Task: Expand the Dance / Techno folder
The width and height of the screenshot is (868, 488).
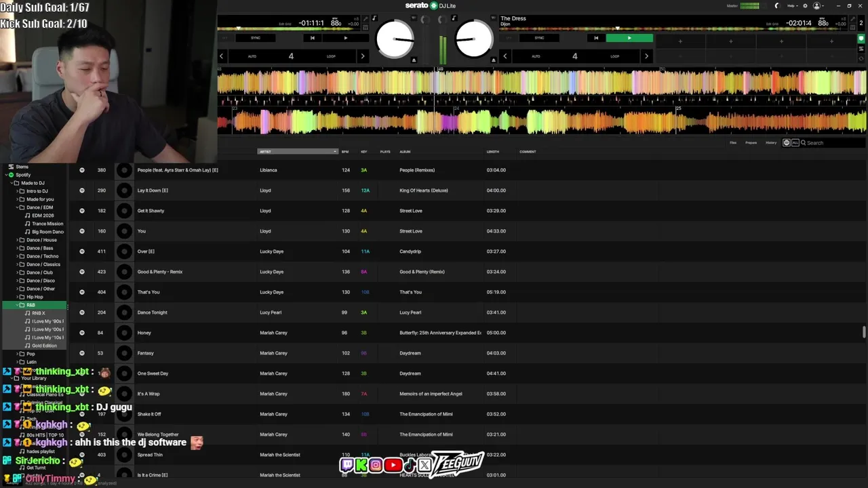Action: [x=18, y=256]
